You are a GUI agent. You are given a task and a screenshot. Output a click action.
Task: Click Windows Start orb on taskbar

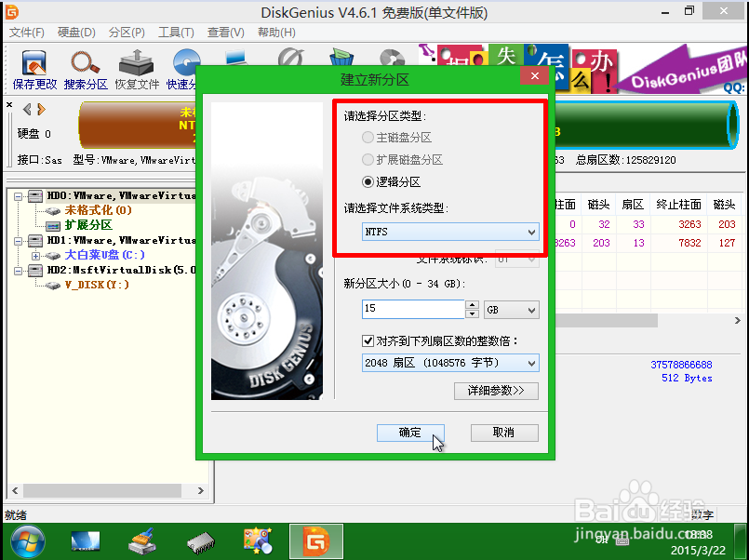[27, 541]
